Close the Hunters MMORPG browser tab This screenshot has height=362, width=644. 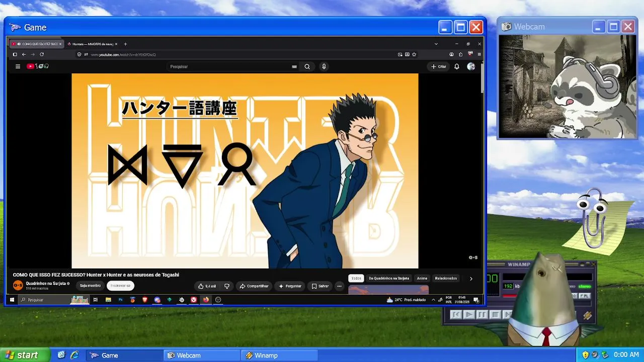point(117,44)
